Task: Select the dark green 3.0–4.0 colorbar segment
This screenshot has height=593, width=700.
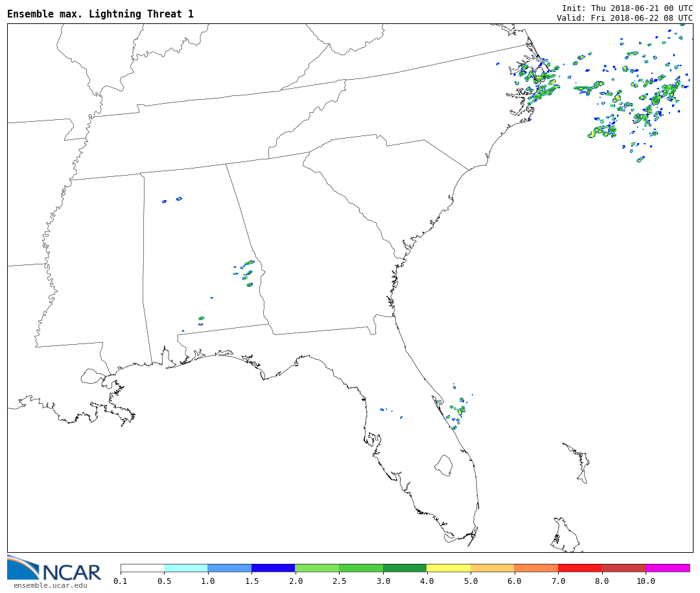Action: [405, 568]
